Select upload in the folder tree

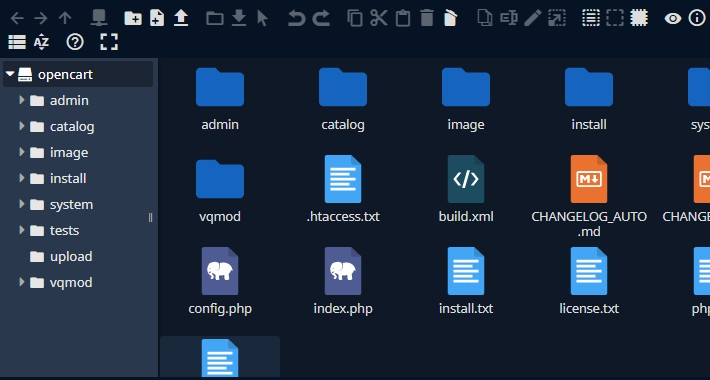click(71, 256)
